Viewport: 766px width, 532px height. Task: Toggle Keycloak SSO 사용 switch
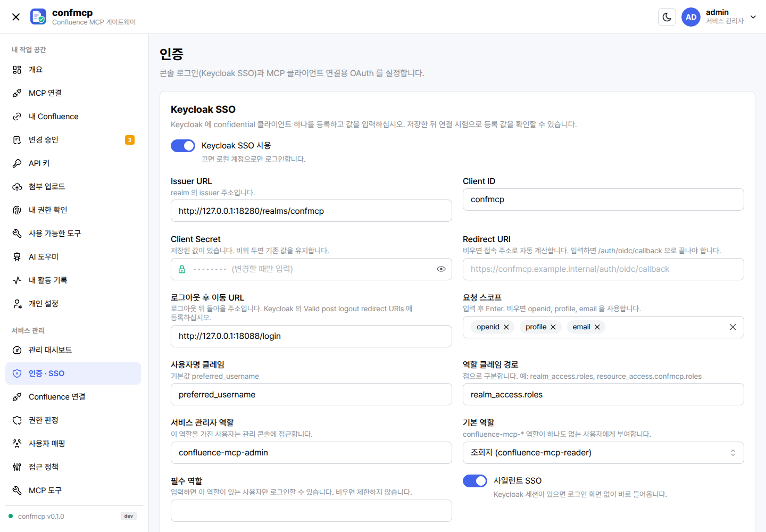(183, 146)
